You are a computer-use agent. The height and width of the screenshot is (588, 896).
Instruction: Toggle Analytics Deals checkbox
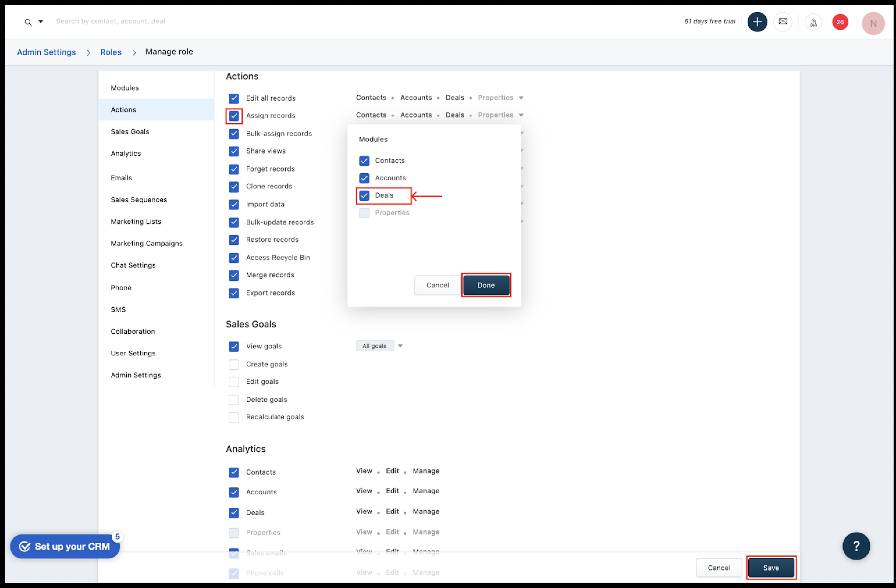[x=233, y=513]
